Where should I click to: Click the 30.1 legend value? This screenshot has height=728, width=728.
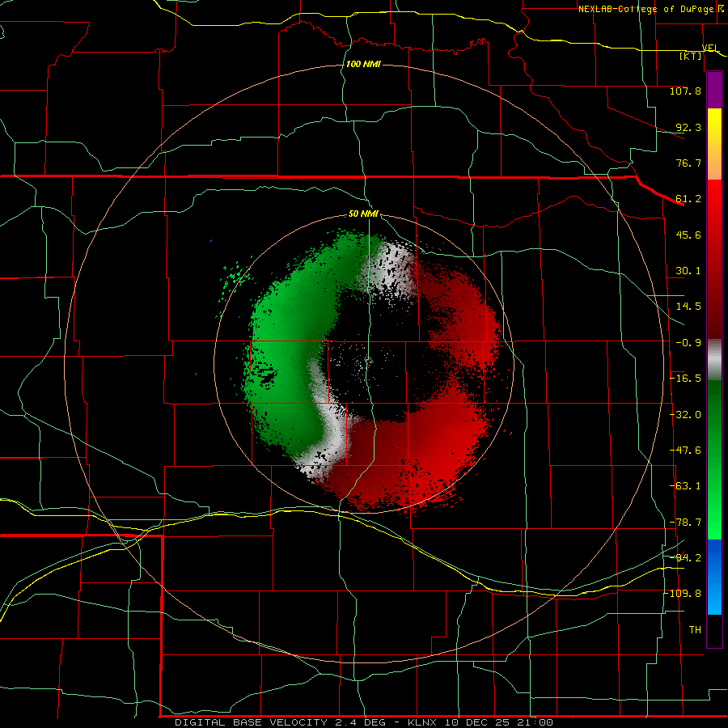click(x=688, y=271)
